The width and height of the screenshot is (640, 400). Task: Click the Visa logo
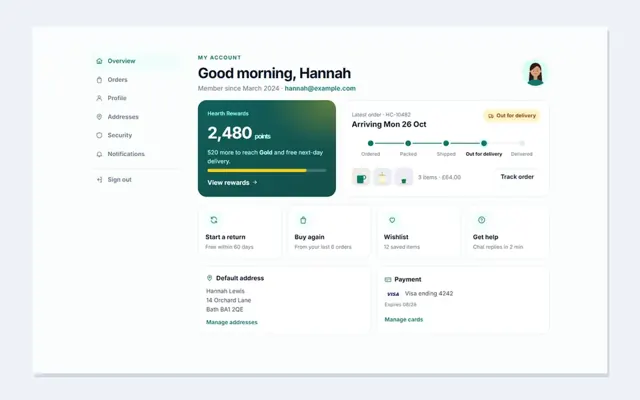(393, 294)
